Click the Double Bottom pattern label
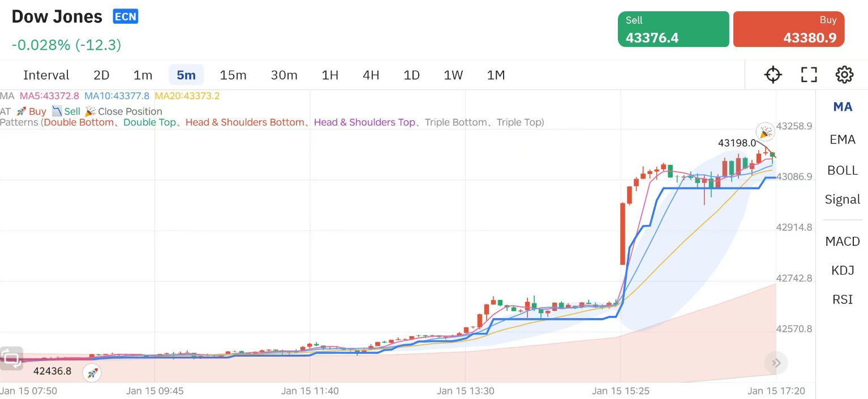This screenshot has width=868, height=399. pyautogui.click(x=79, y=122)
